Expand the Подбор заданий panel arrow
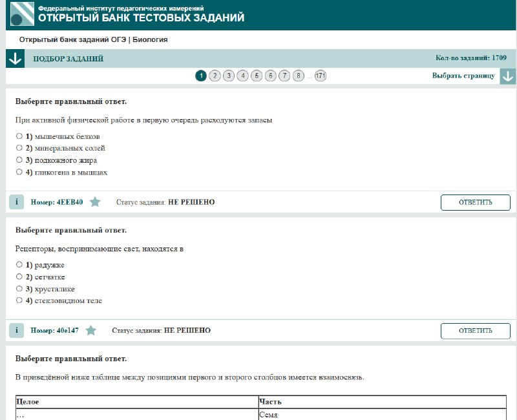The height and width of the screenshot is (420, 517). point(15,59)
